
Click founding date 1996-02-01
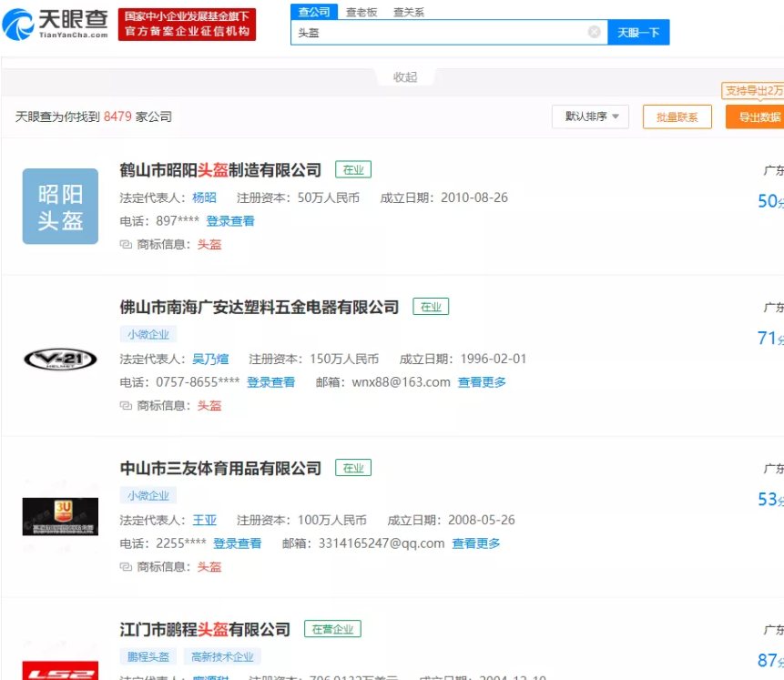click(x=494, y=359)
